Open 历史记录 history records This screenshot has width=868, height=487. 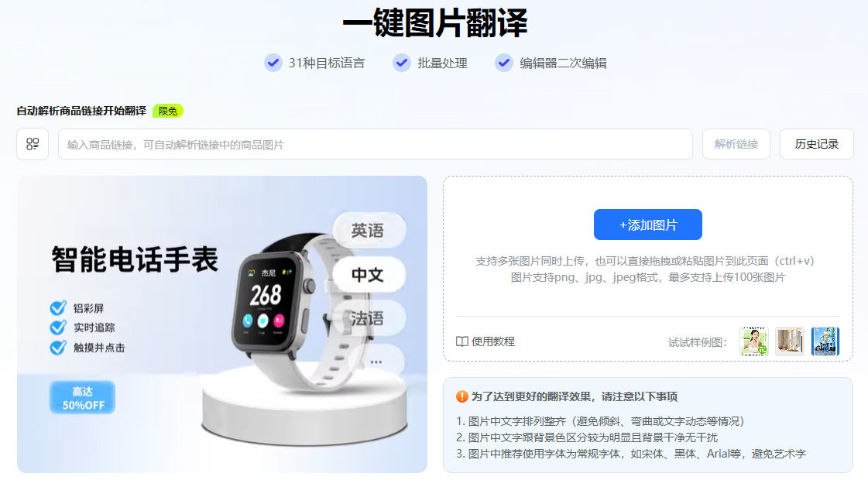click(817, 145)
